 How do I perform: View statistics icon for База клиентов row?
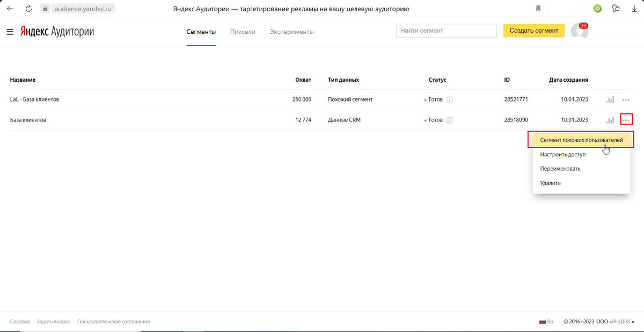point(610,120)
